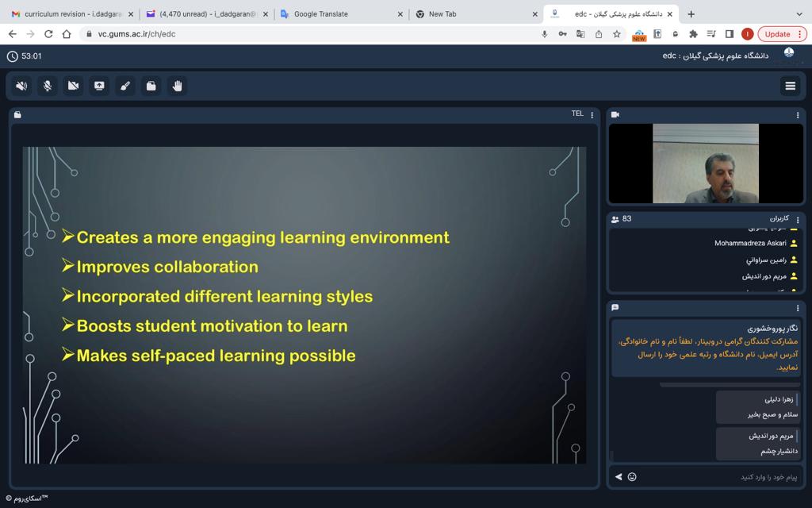
Task: Click the screen share icon
Action: tap(99, 86)
